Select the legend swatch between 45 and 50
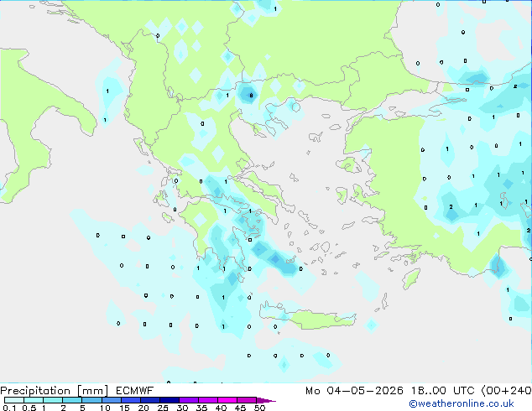The image size is (532, 411). pos(247,400)
